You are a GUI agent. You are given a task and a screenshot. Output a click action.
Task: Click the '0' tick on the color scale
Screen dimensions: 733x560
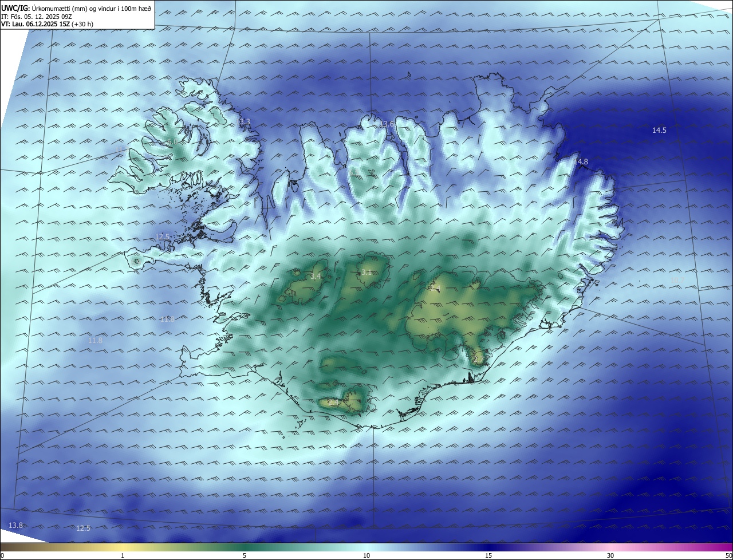[2, 555]
